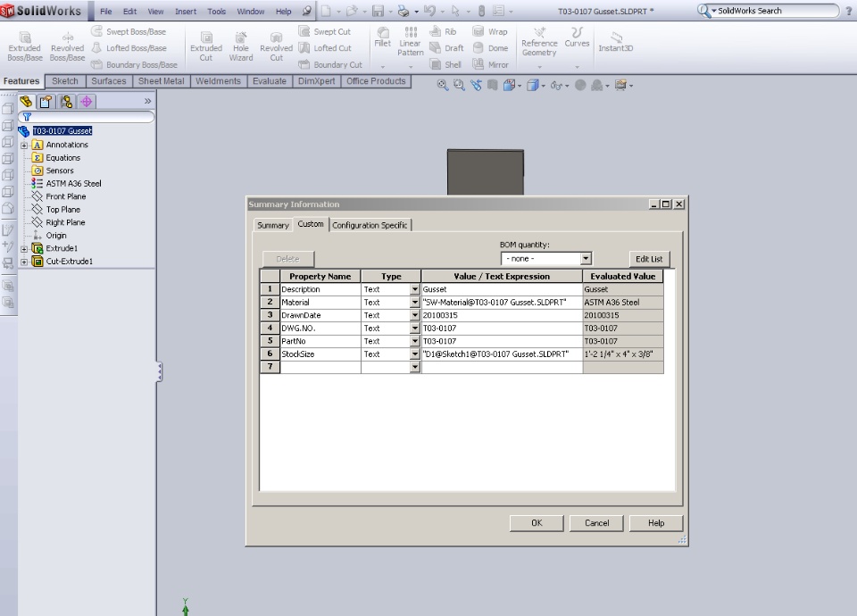Confirm with the OK button
This screenshot has height=616, width=857.
pos(537,523)
